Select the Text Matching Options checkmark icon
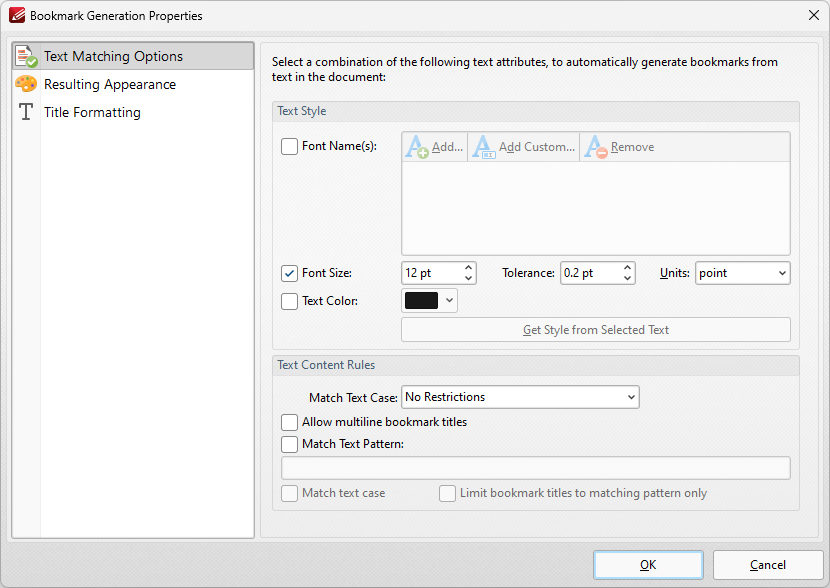This screenshot has width=830, height=588. 27,56
